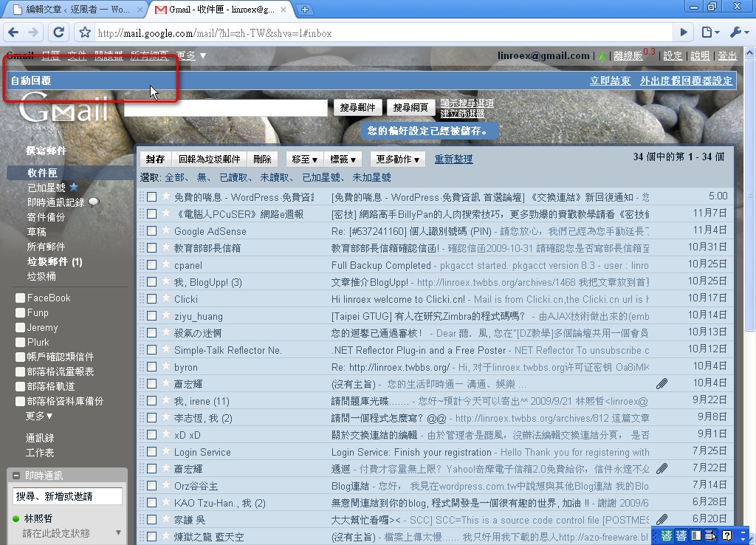Open the 移至 dropdown
This screenshot has height=545, width=756.
(304, 160)
